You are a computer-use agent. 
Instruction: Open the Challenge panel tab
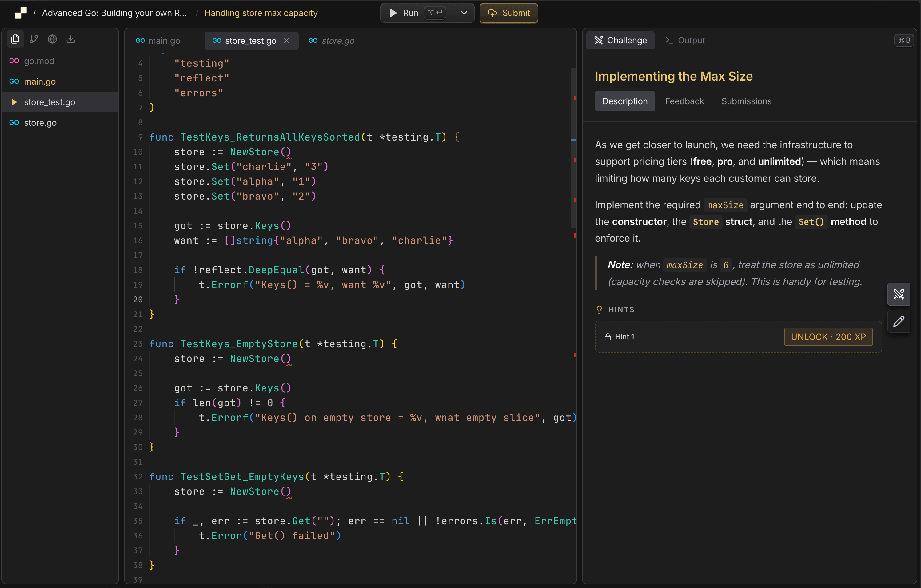pyautogui.click(x=620, y=40)
